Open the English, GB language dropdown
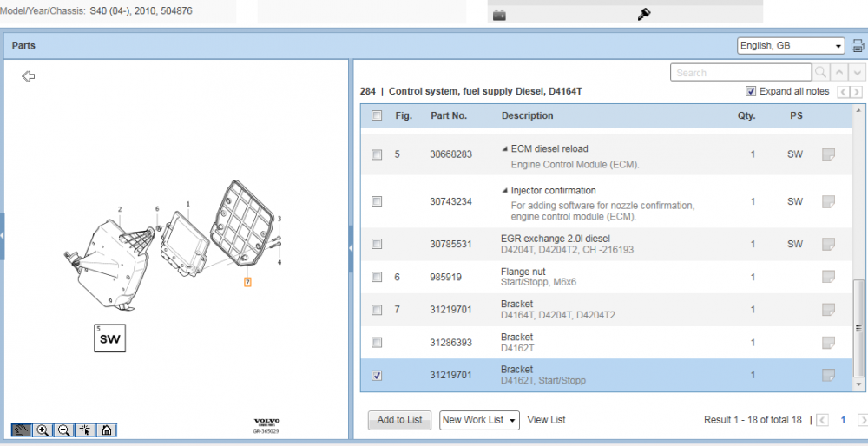 click(x=791, y=46)
